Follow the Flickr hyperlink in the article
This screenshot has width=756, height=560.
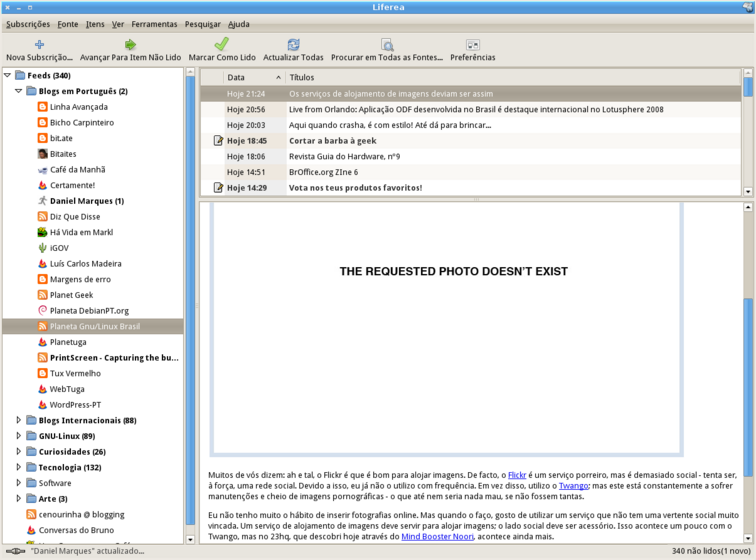517,473
